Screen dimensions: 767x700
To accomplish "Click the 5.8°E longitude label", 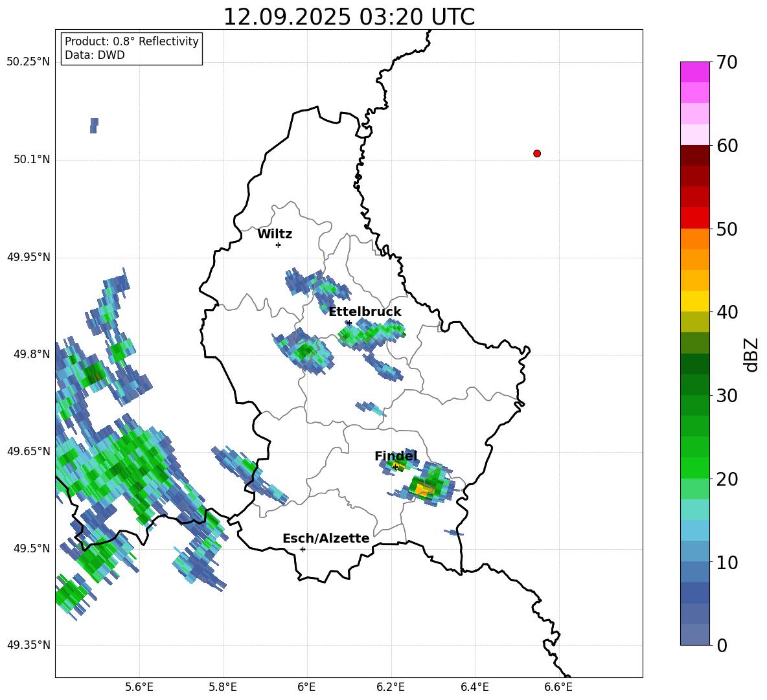I will (223, 688).
